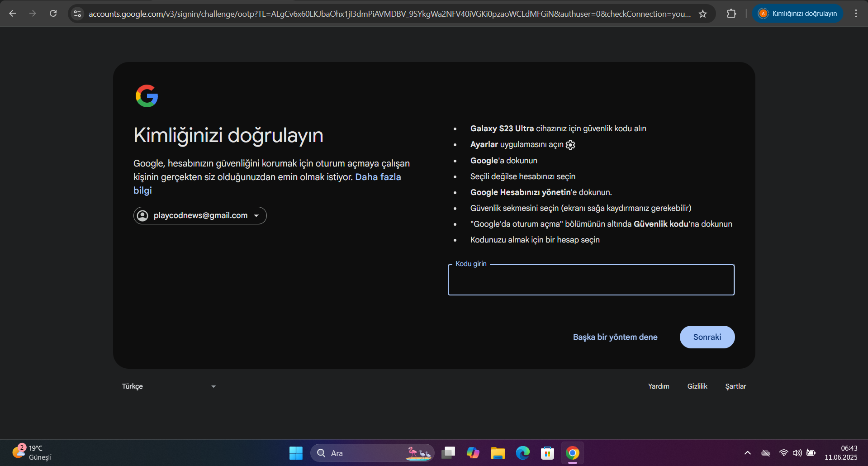Open the Türkçe language dropdown
The width and height of the screenshot is (868, 466).
tap(169, 386)
